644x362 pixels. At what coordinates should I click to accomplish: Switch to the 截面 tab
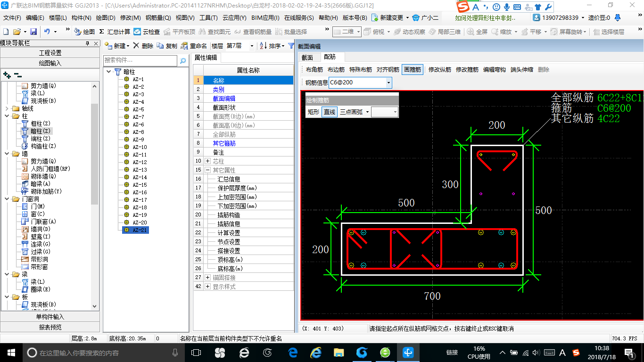307,58
